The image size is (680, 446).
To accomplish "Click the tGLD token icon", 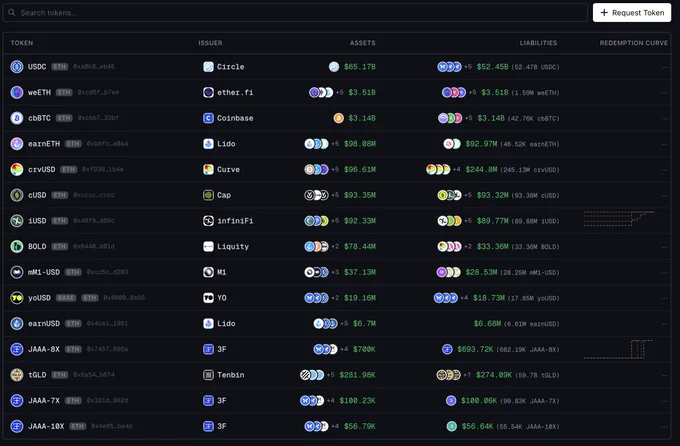I will 17,374.
